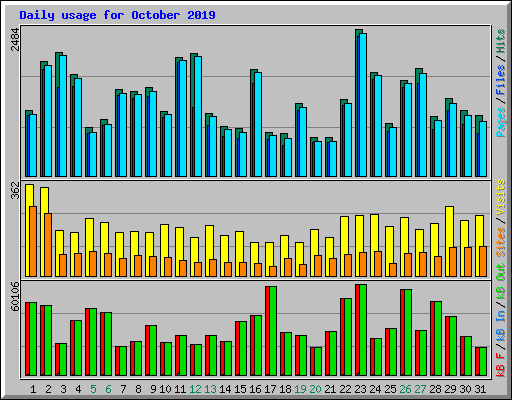Click the yellow visits bar for day 2
Viewport: 512px width, 400px height.
[x=44, y=232]
